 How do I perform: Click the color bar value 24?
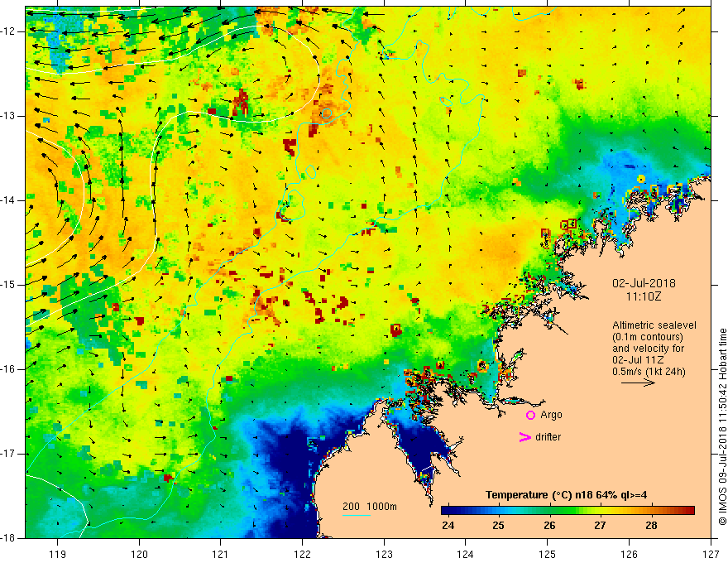(448, 526)
